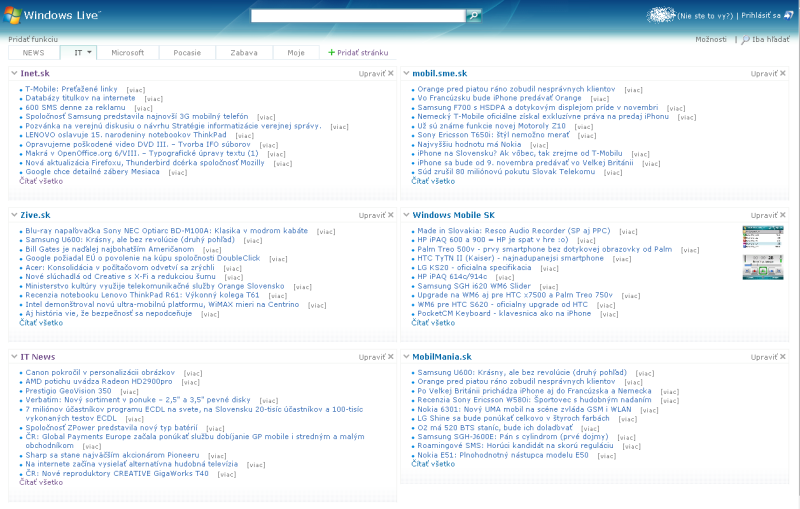Open 'Bill Gates je naďalej najbohatším Američanom'
This screenshot has height=509, width=800.
(x=110, y=249)
